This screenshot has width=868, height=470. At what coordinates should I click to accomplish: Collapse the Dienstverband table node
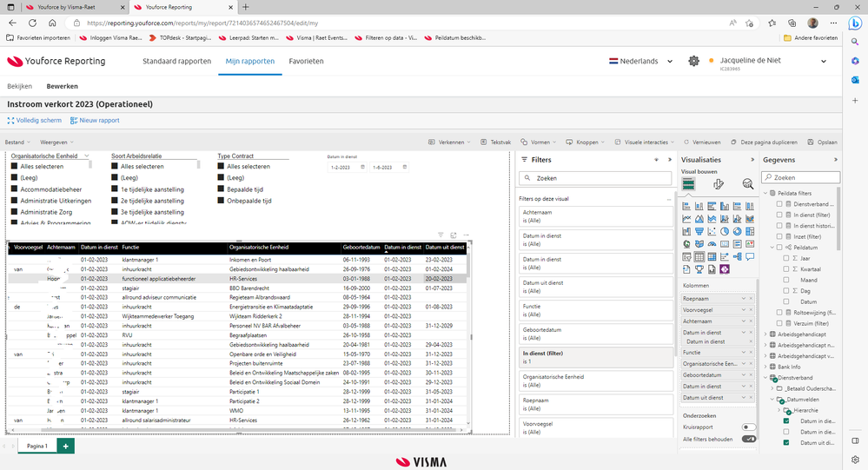coord(766,378)
